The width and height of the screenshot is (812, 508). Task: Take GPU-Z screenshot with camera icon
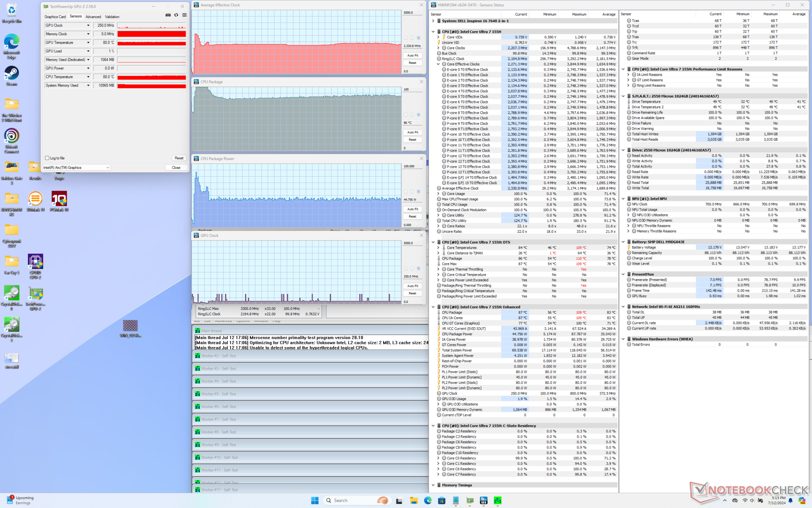(x=168, y=15)
